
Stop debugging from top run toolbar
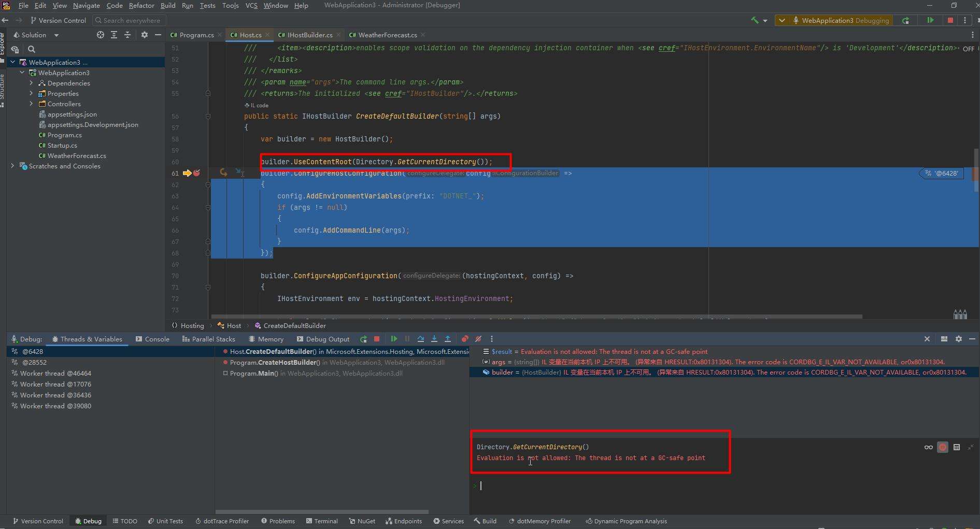950,20
